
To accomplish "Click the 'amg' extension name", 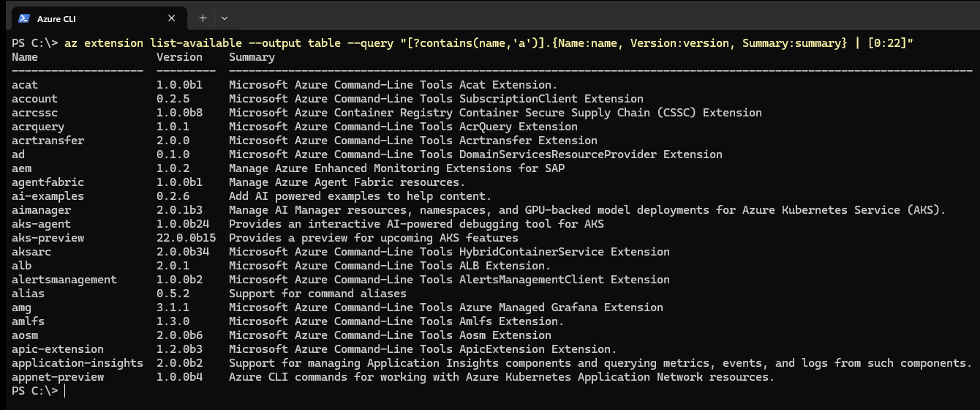I will [21, 307].
